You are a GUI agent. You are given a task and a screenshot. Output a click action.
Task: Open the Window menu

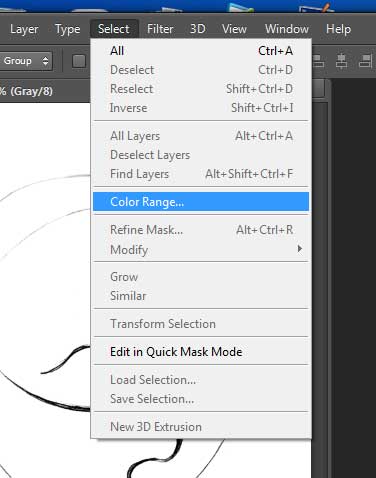[x=287, y=29]
